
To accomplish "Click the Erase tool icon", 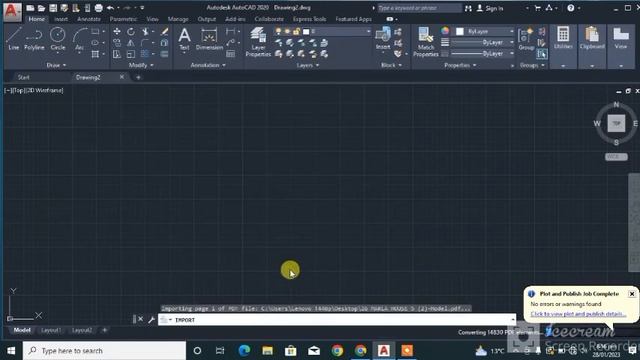I will pyautogui.click(x=164, y=31).
